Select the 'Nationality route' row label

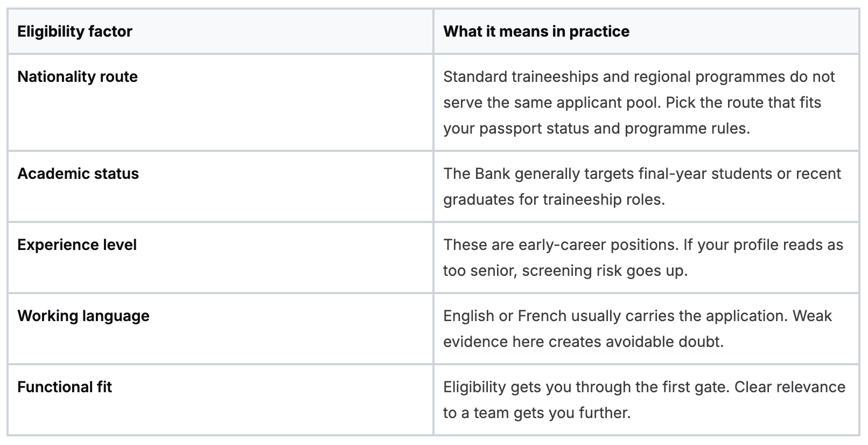pyautogui.click(x=78, y=77)
